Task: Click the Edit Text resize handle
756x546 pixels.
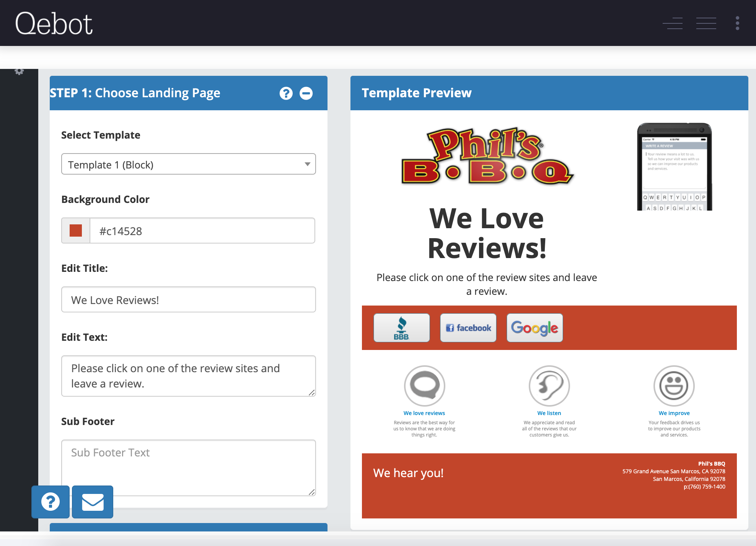Action: pyautogui.click(x=312, y=392)
